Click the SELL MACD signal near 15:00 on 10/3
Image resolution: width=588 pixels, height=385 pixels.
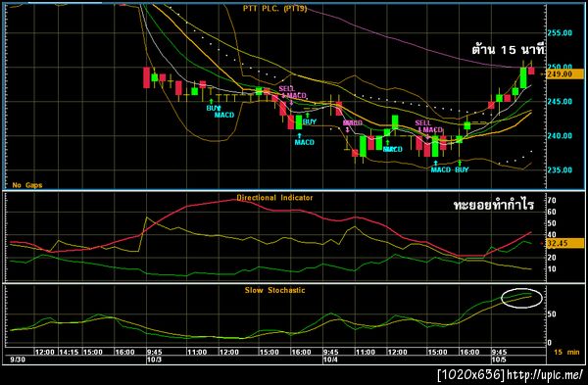coord(292,92)
